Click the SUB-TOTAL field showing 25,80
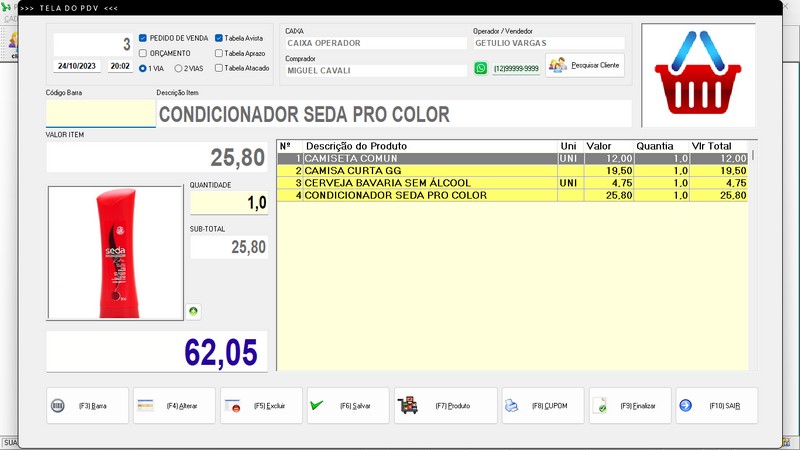 tap(229, 247)
